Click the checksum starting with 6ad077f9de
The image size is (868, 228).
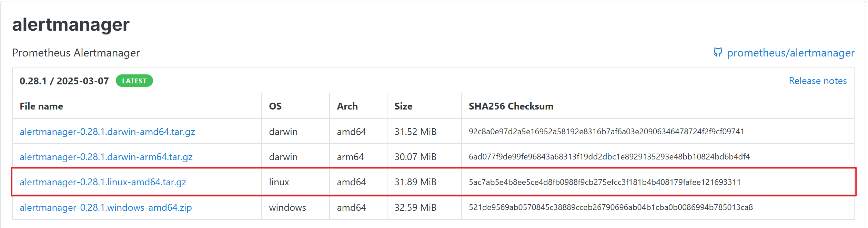[x=609, y=157]
